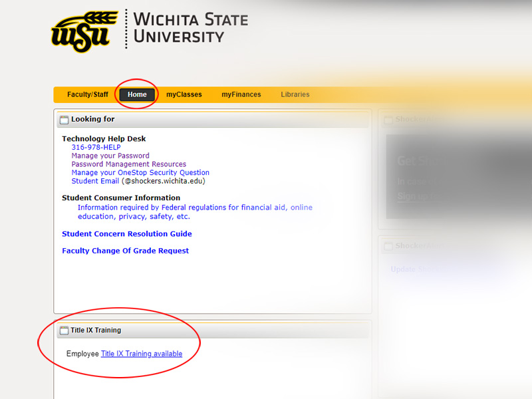This screenshot has width=532, height=399.
Task: Select the Home tab
Action: [x=137, y=94]
